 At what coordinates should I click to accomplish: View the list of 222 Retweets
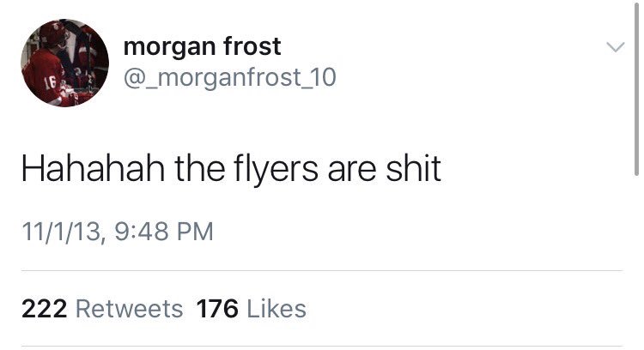click(x=102, y=309)
